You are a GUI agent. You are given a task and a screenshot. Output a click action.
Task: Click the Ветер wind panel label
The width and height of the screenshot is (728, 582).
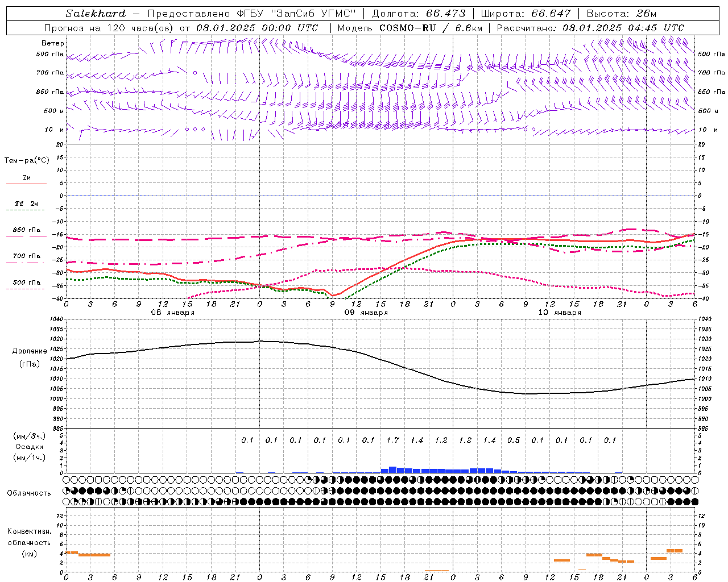point(53,43)
